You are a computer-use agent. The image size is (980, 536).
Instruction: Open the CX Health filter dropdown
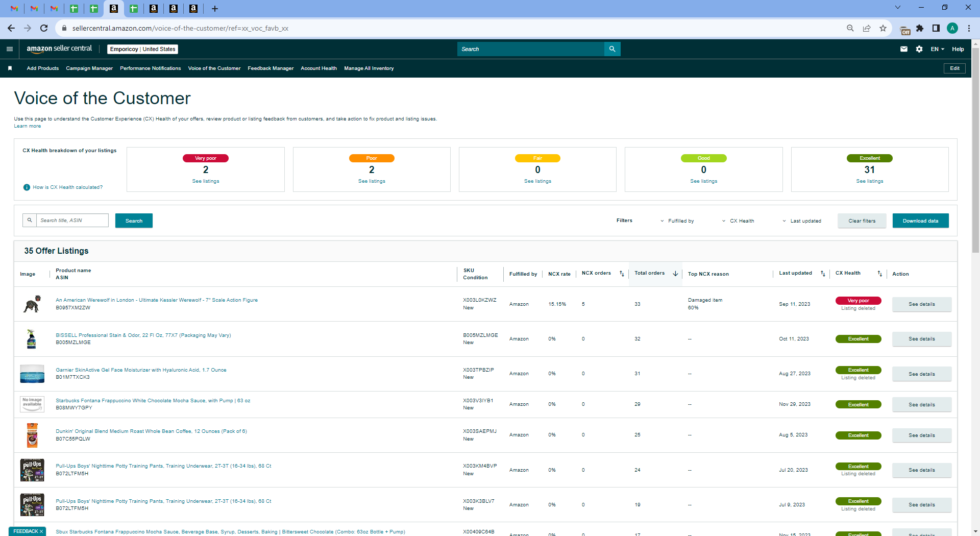(x=738, y=221)
